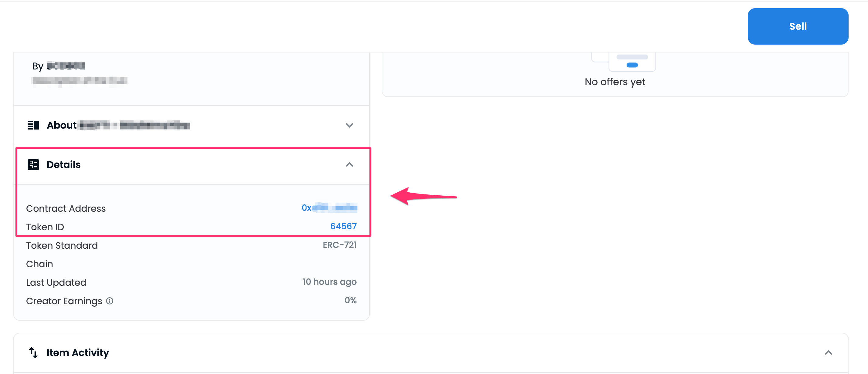Open the Contract Address link
Viewport: 868px width, 374px height.
pos(329,208)
